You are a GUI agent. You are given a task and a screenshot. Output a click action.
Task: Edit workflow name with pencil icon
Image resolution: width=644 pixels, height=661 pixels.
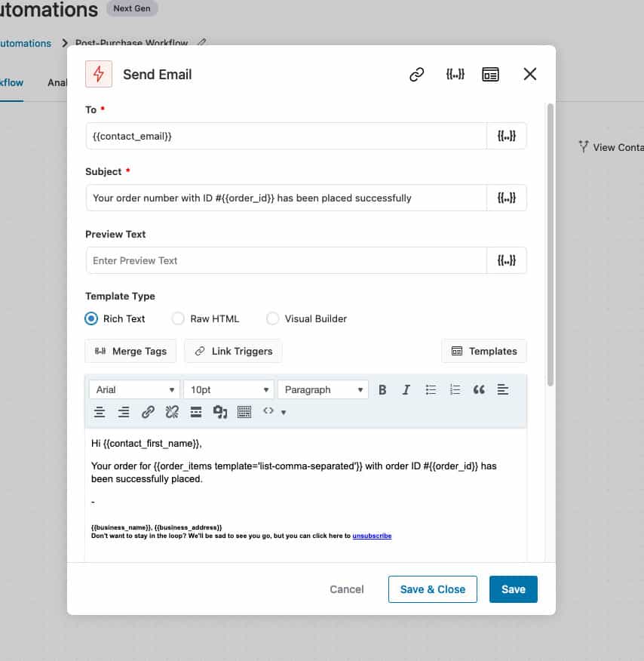coord(202,42)
